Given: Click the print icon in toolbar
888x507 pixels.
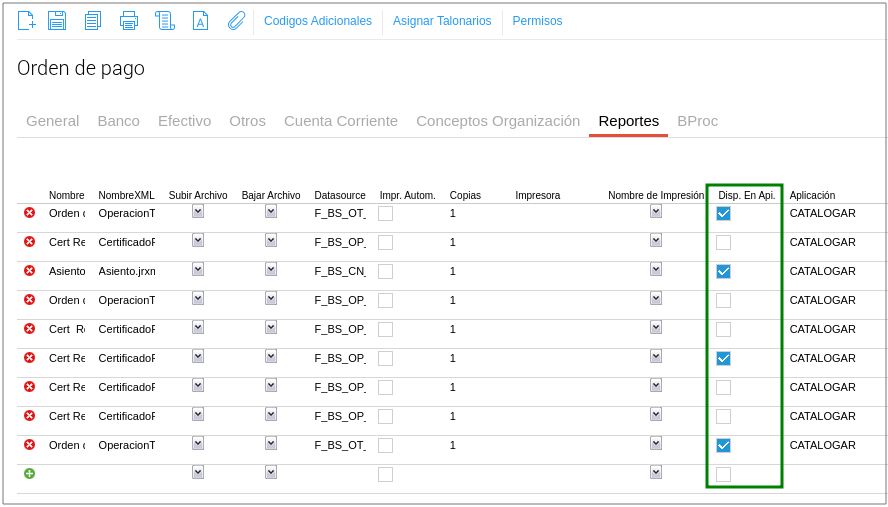Looking at the screenshot, I should click(x=129, y=21).
